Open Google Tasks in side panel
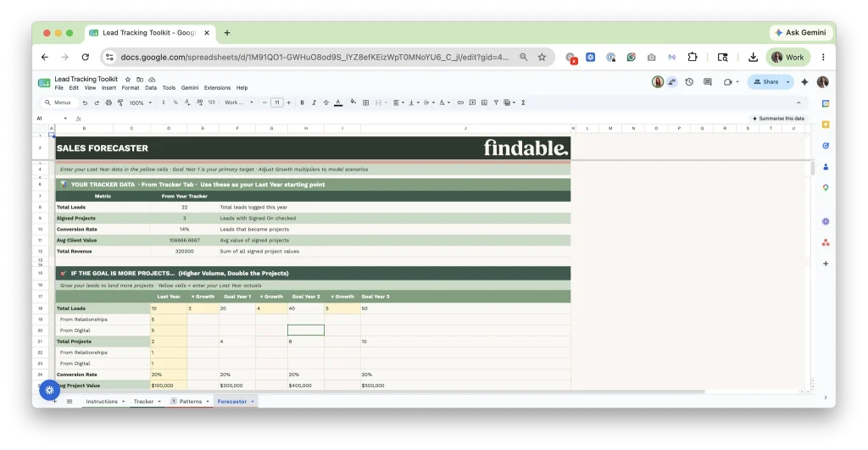This screenshot has width=868, height=450. click(x=826, y=146)
